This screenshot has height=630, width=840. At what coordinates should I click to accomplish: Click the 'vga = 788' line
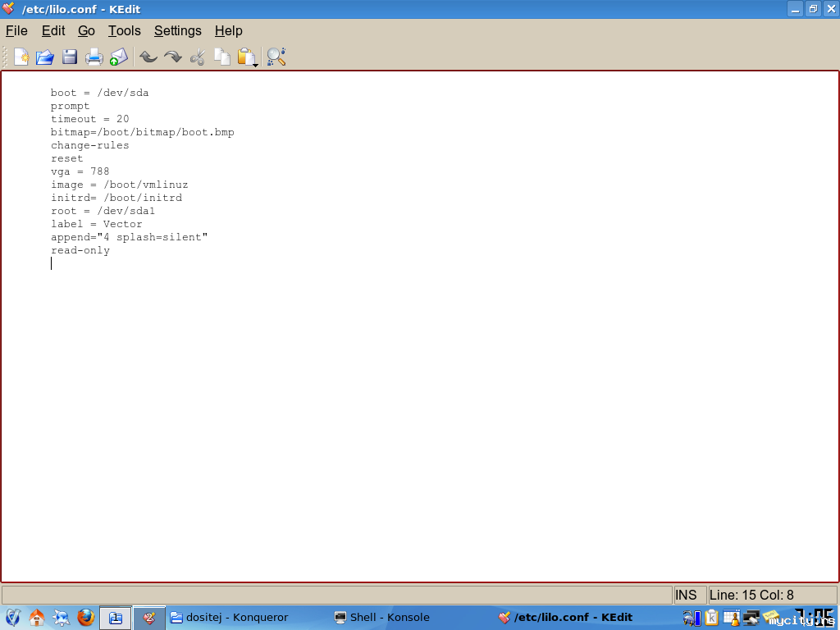(x=80, y=171)
